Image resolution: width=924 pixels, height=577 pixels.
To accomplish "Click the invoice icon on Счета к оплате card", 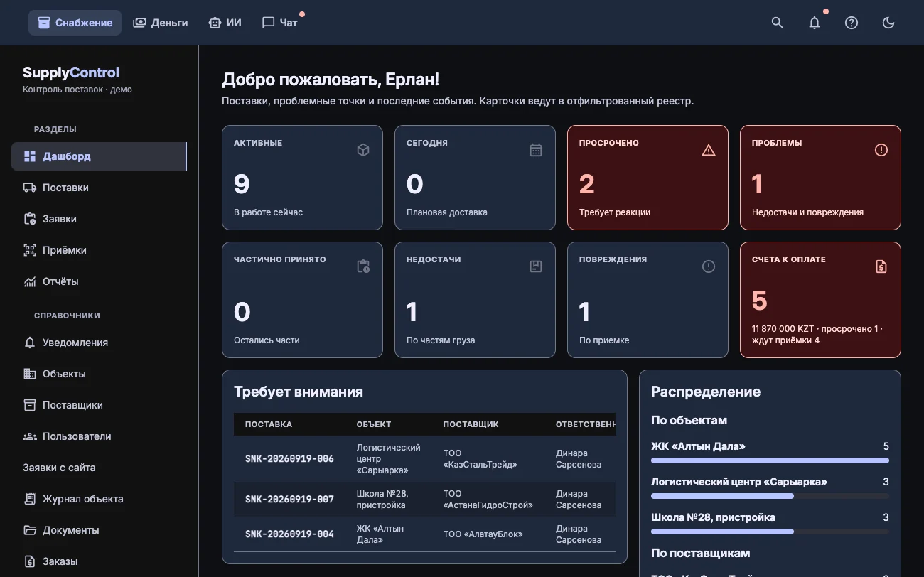I will point(881,266).
